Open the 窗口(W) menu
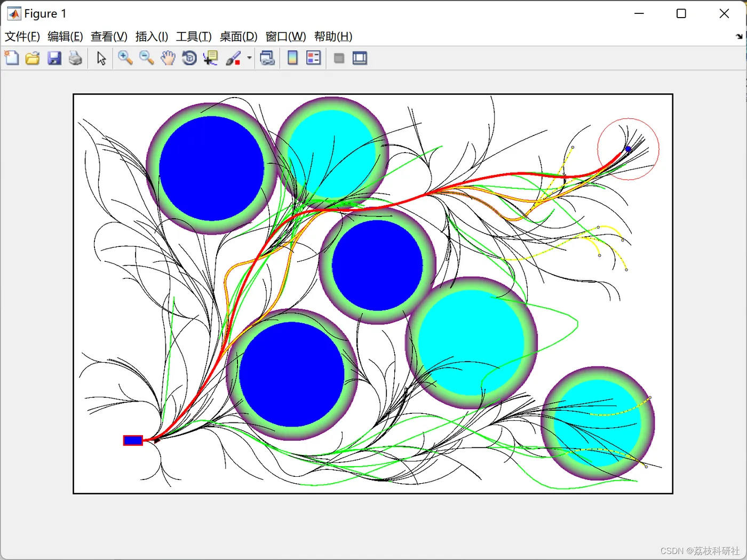Screen dimensions: 747x560 pos(285,36)
